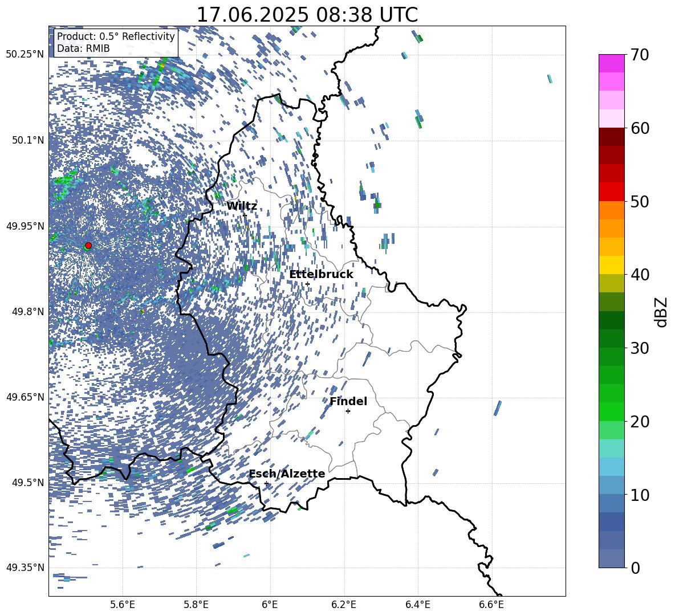
Task: Click the 10 value on the colorbar
Action: [640, 495]
